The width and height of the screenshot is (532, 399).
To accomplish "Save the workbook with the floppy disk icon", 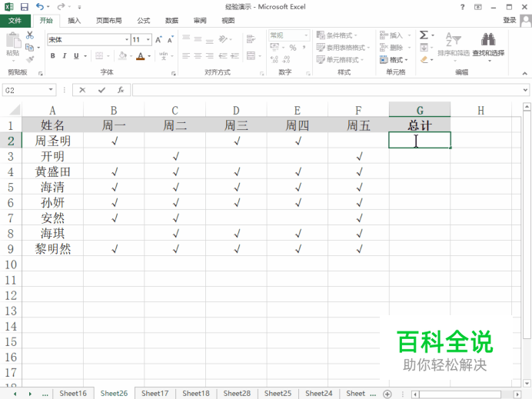I will 25,7.
